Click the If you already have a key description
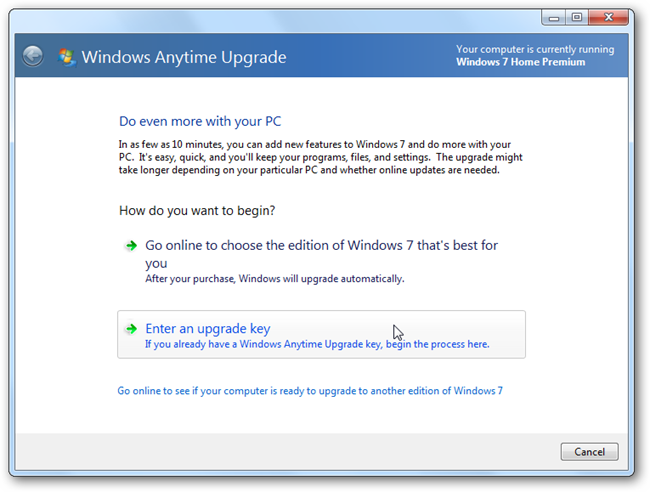 click(317, 344)
